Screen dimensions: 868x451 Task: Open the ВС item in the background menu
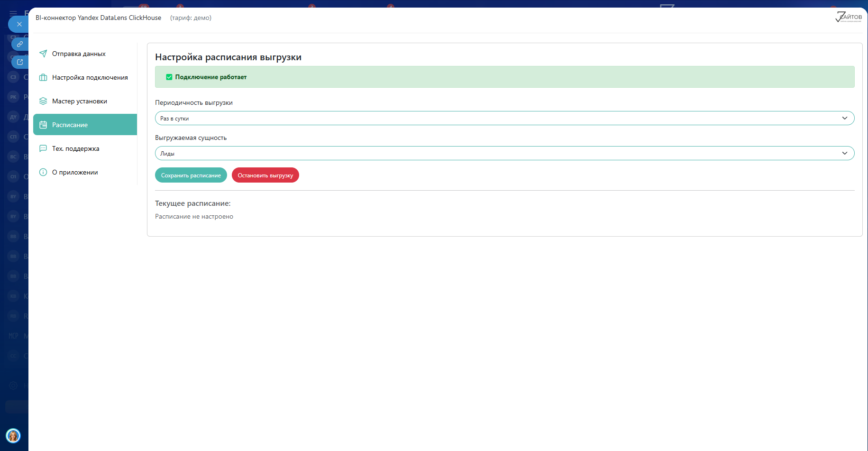click(13, 157)
